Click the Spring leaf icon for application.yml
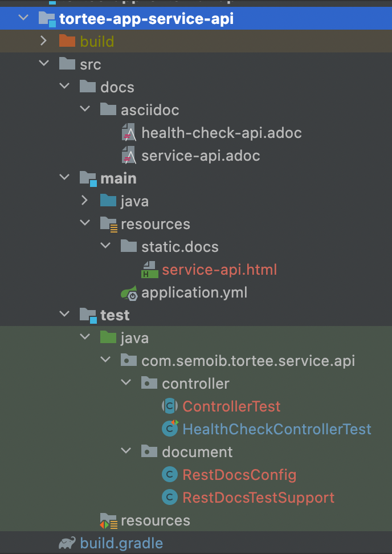 click(129, 293)
